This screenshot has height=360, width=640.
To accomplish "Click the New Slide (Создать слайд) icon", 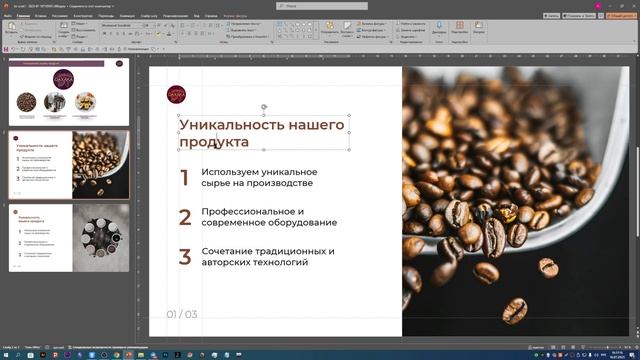I will pyautogui.click(x=64, y=25).
